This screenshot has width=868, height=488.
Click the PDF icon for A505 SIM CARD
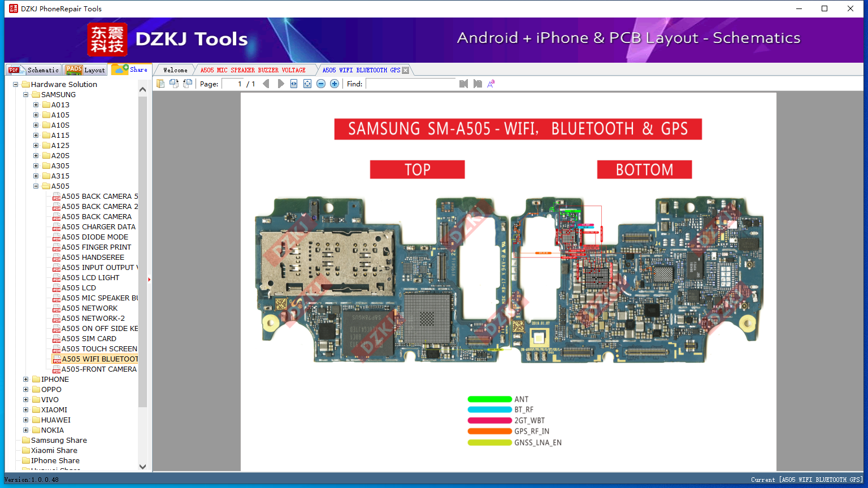57,339
